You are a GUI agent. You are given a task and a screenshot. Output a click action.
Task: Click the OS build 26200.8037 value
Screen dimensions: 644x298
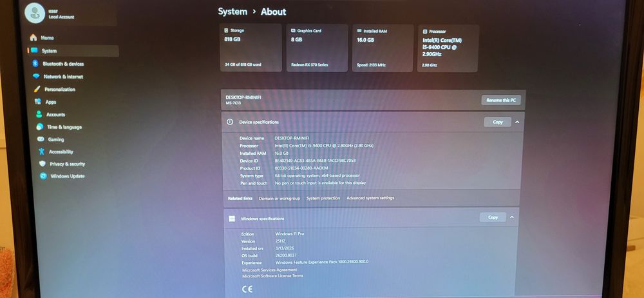[x=287, y=255]
